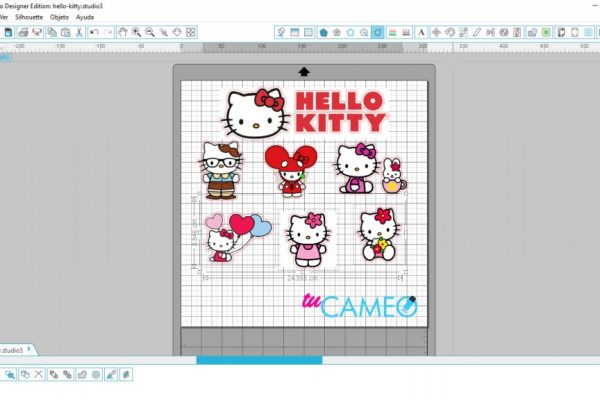Click the Delete X icon

click(x=38, y=374)
